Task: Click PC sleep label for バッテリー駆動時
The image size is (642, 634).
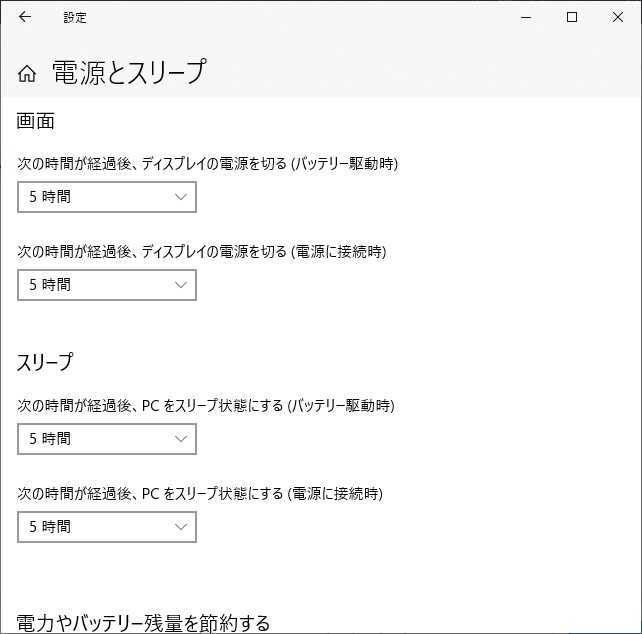Action: (206, 405)
